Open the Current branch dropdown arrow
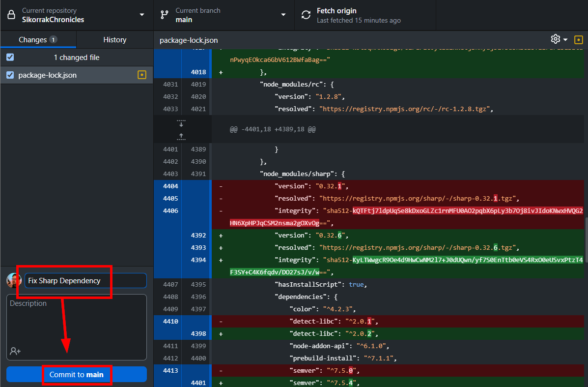Image resolution: width=588 pixels, height=387 pixels. [283, 15]
